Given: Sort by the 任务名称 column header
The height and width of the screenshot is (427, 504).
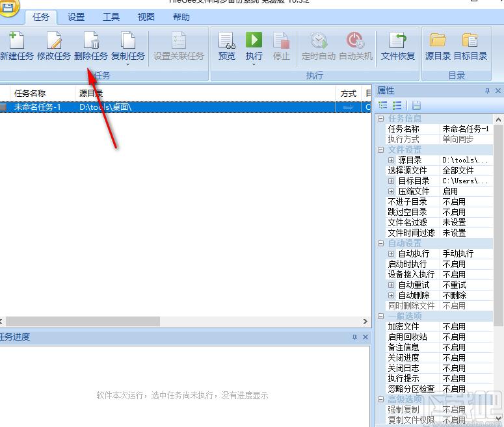Looking at the screenshot, I should (x=42, y=94).
